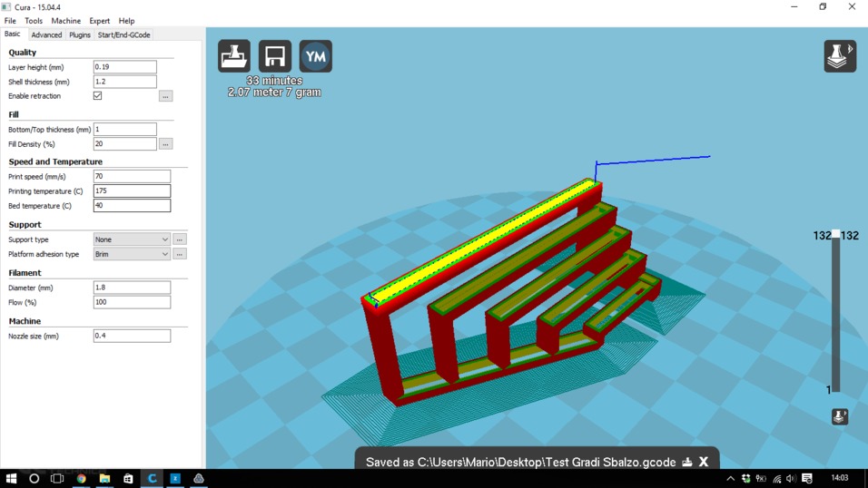Click the YM YouMagine share icon

tap(316, 56)
